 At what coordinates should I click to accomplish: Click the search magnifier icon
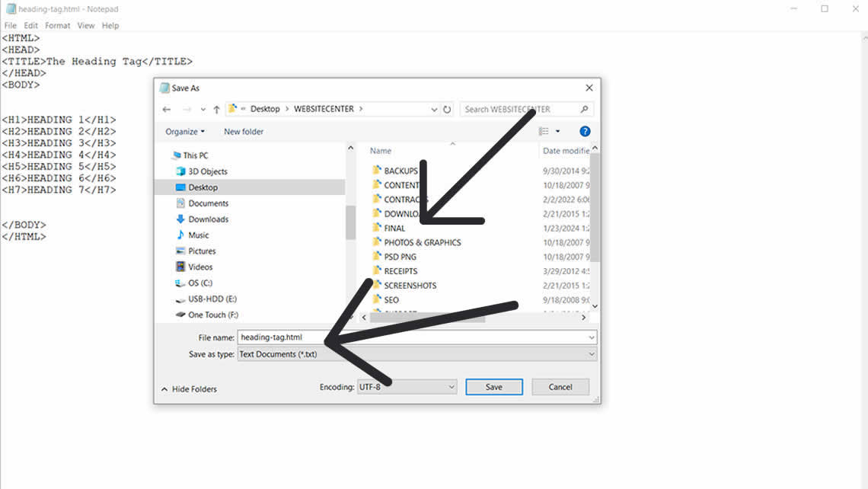point(584,109)
